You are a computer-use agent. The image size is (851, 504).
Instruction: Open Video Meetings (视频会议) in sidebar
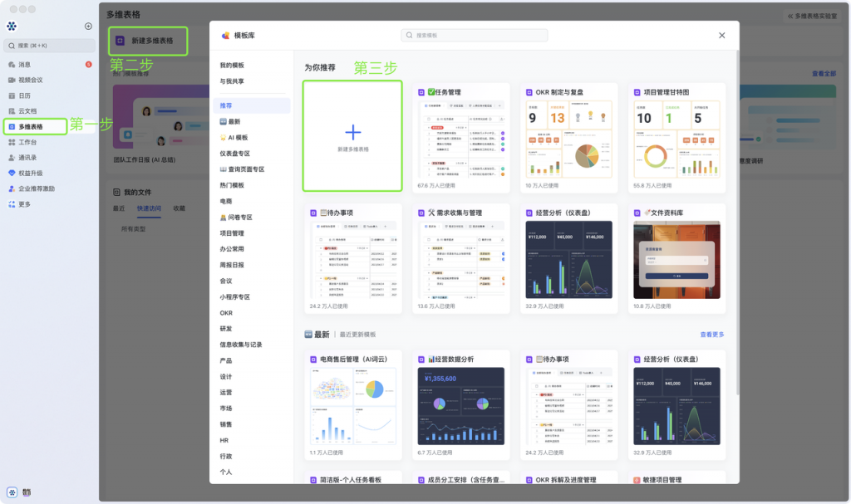point(30,80)
